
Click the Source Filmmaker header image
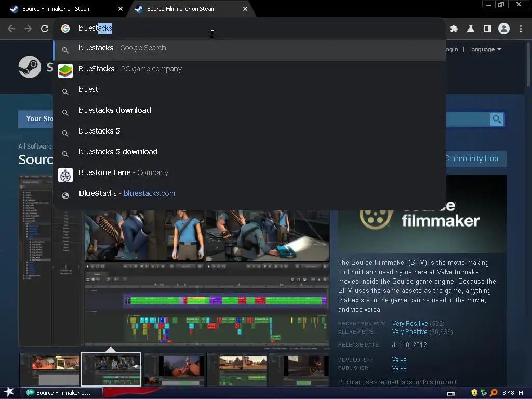[422, 231]
